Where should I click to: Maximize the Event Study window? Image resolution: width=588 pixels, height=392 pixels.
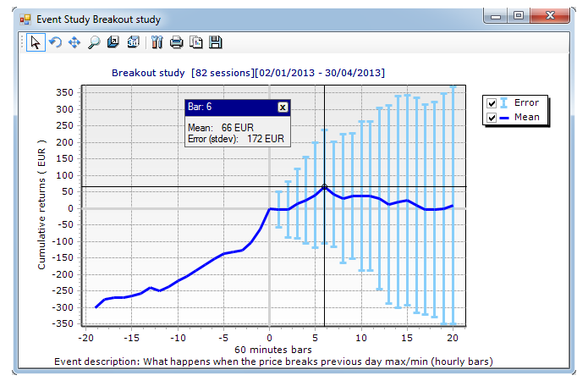518,16
